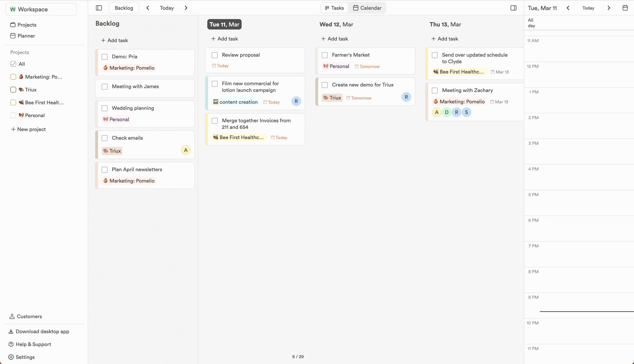
Task: Check off Meeting with James task
Action: tap(105, 87)
